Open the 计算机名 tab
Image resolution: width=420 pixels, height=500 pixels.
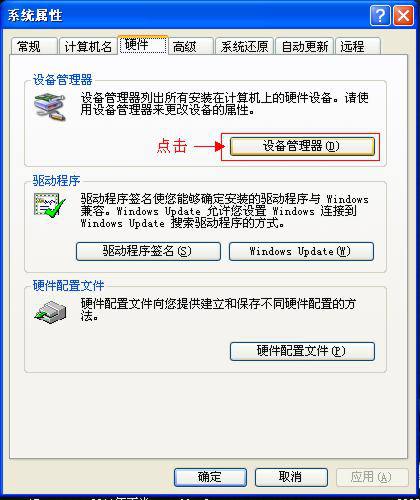pyautogui.click(x=88, y=46)
